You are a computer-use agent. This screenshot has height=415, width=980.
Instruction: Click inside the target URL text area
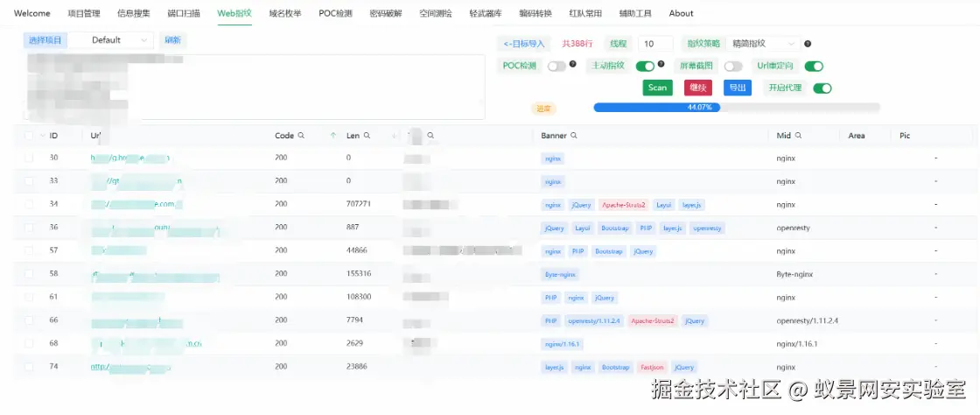pyautogui.click(x=255, y=87)
